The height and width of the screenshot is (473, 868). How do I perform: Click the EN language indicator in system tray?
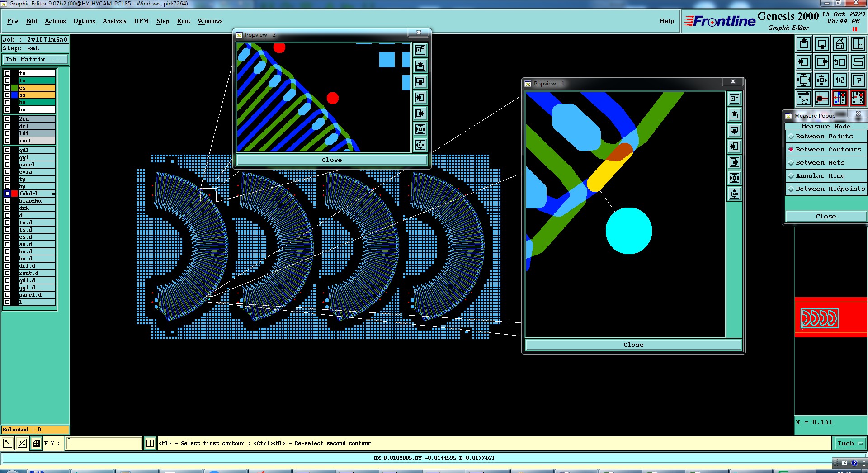(x=844, y=464)
